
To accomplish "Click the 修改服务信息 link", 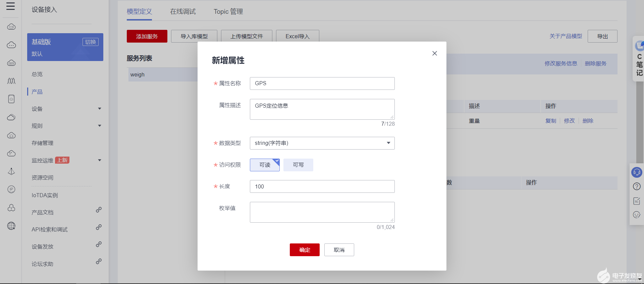I will [561, 63].
